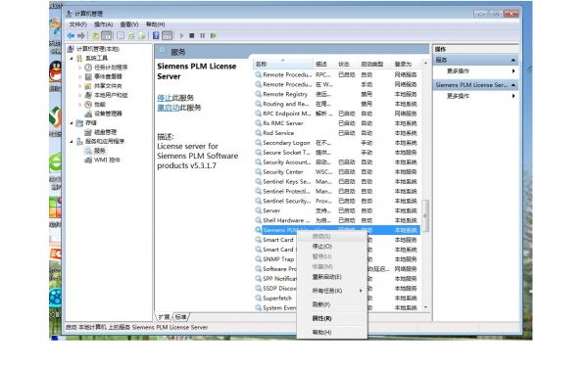
Task: Expand the 事件查看器 tree node
Action: click(80, 76)
